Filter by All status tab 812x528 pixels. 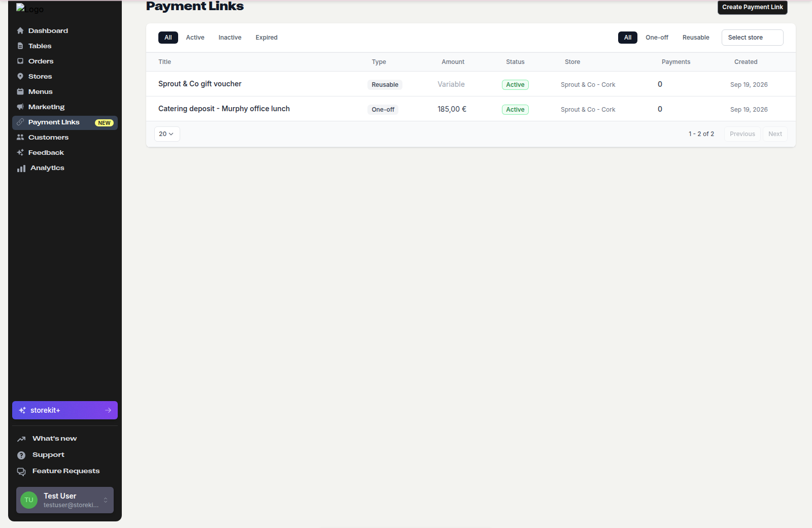168,38
